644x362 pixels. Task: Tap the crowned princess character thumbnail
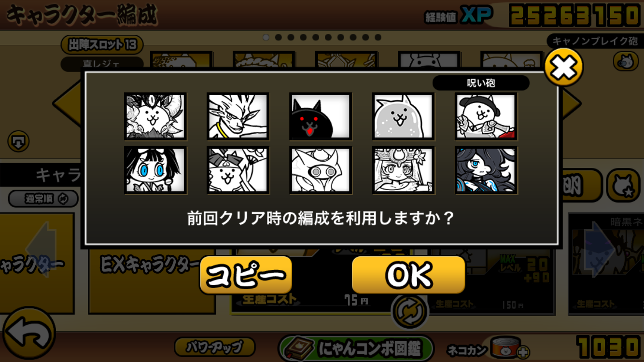(x=404, y=170)
